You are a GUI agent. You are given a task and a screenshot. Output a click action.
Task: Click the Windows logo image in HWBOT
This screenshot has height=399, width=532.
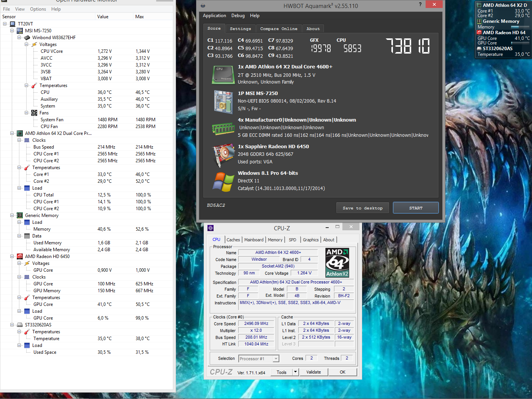[223, 182]
